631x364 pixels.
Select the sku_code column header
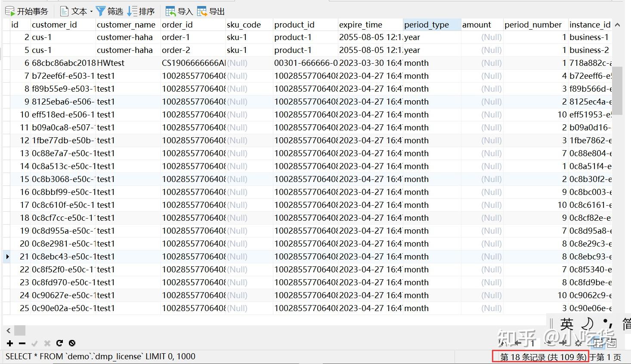[x=250, y=25]
